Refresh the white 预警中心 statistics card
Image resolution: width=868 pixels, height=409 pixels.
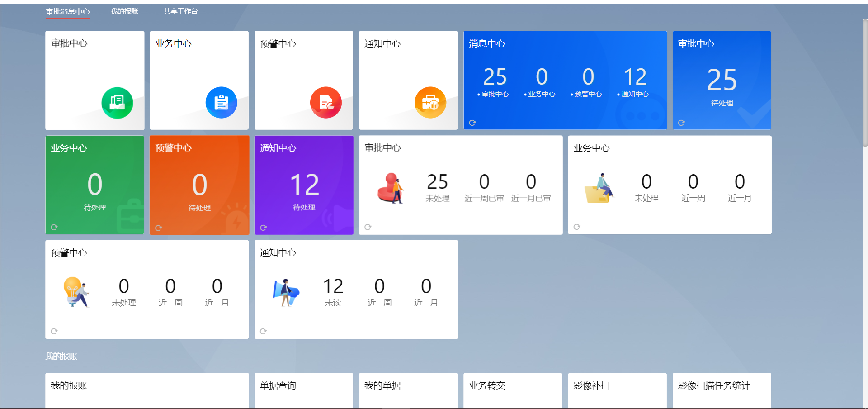tap(54, 331)
